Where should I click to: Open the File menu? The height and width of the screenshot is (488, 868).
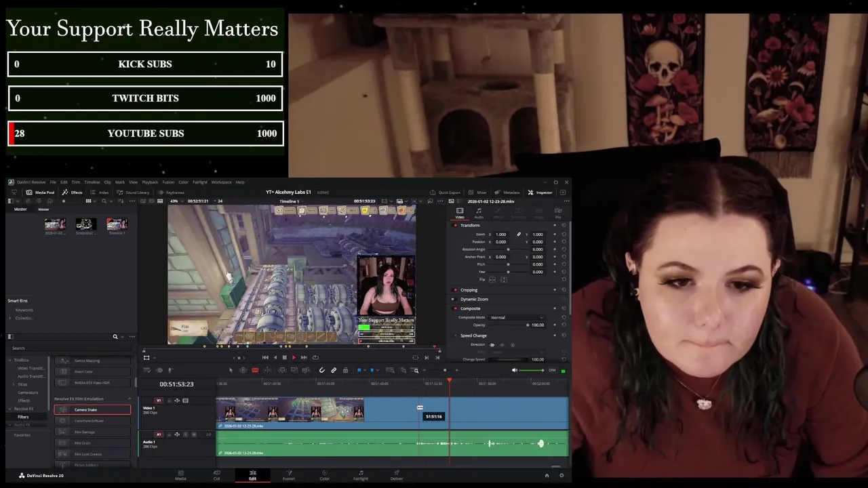click(53, 182)
